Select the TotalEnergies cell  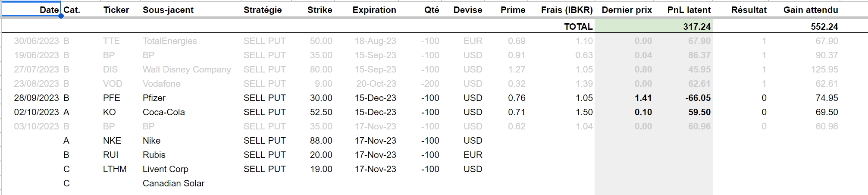pos(169,41)
